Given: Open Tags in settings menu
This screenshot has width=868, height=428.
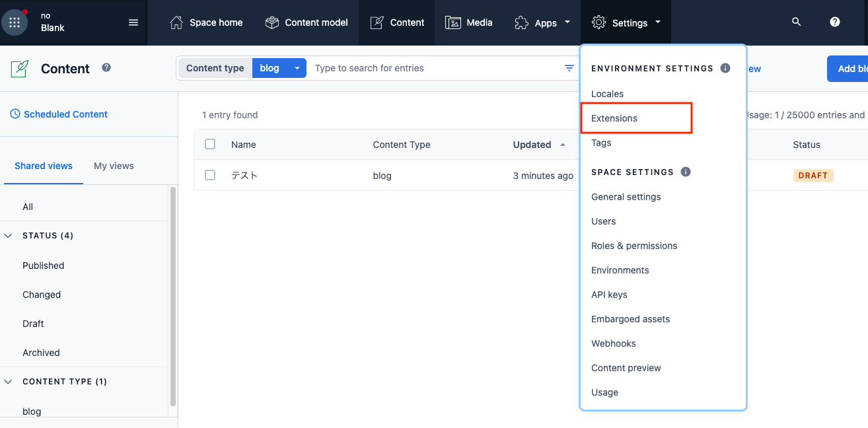Looking at the screenshot, I should (x=601, y=143).
